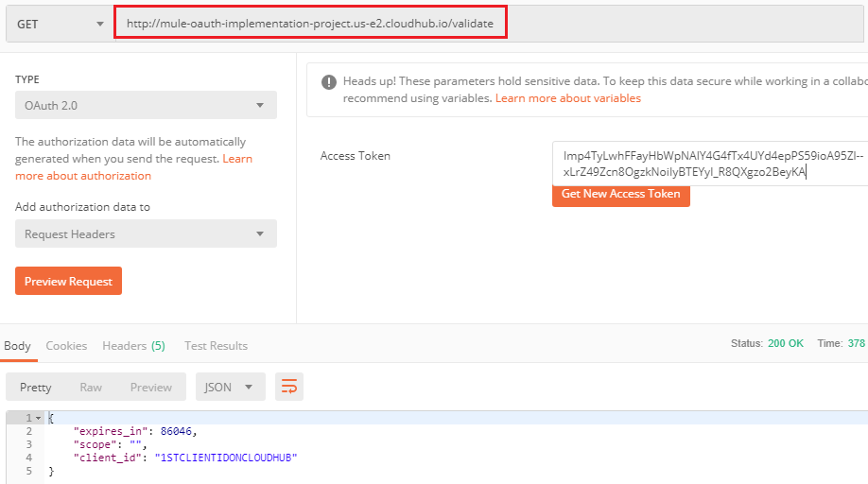This screenshot has width=868, height=484.
Task: Click Get New Access Token button
Action: point(620,195)
